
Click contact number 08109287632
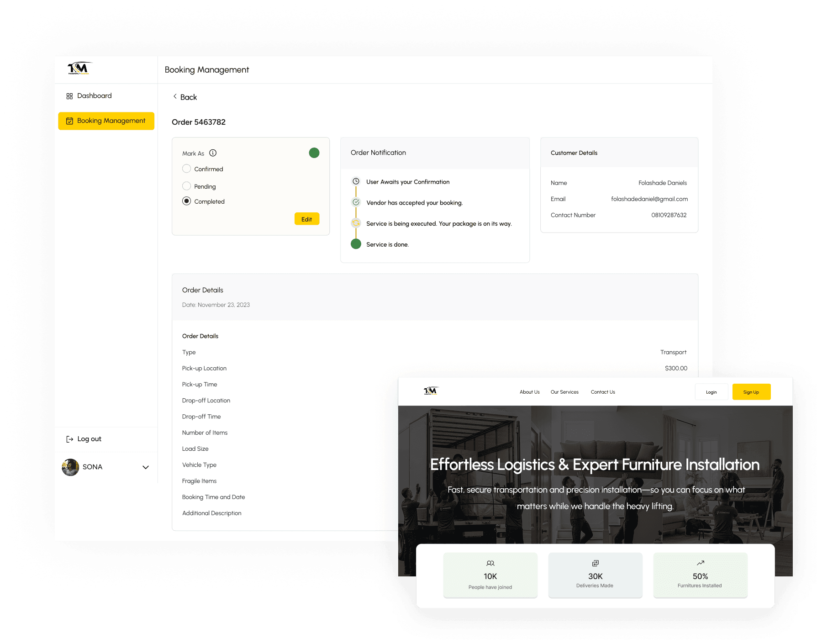tap(669, 215)
